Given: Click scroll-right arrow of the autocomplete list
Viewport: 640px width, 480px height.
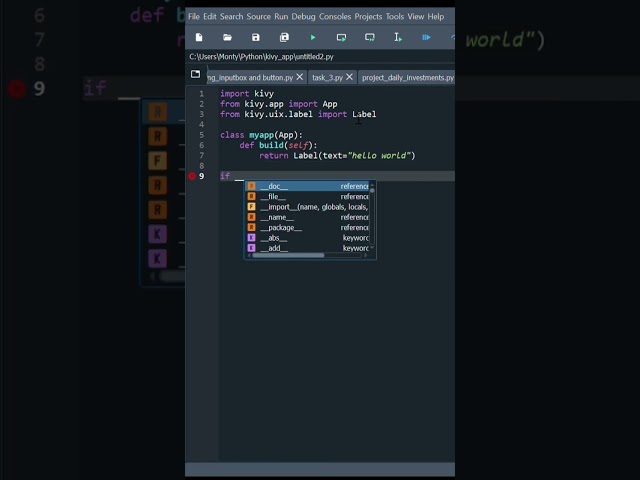Looking at the screenshot, I should 365,256.
